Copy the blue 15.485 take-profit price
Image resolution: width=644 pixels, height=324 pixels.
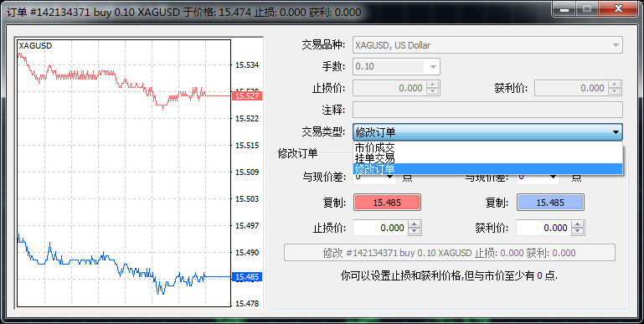click(550, 203)
